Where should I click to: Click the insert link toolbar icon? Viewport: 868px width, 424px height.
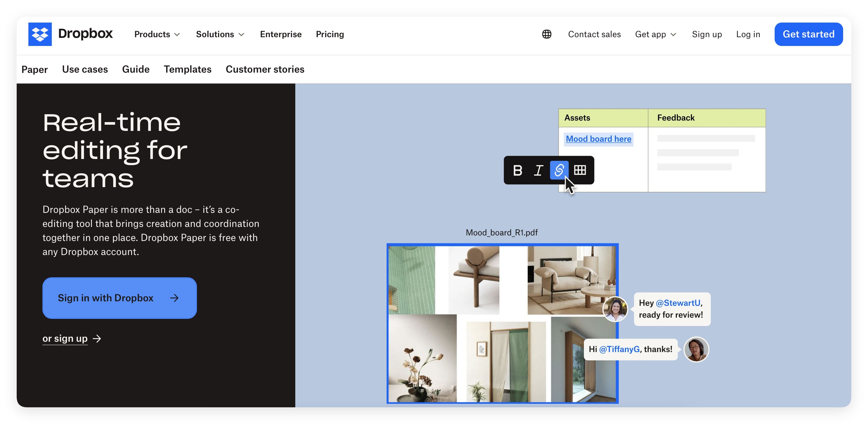click(559, 170)
